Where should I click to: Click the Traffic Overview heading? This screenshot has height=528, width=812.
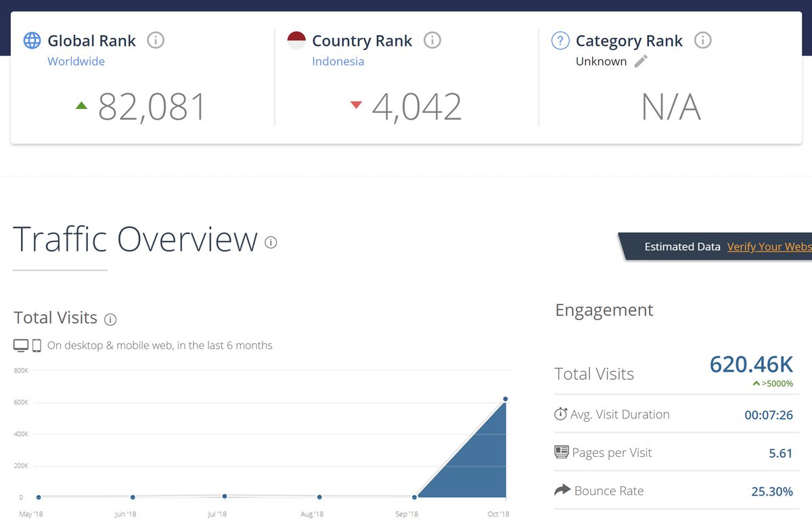135,239
